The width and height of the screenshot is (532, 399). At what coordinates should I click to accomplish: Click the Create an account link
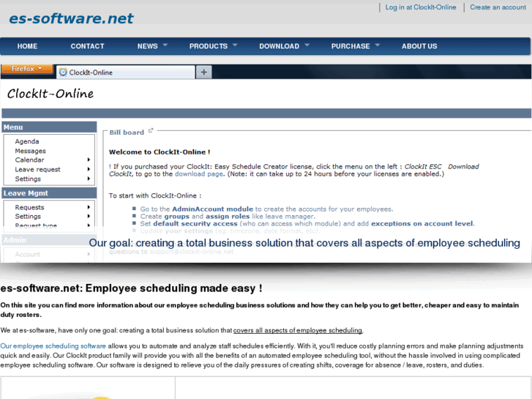point(498,7)
